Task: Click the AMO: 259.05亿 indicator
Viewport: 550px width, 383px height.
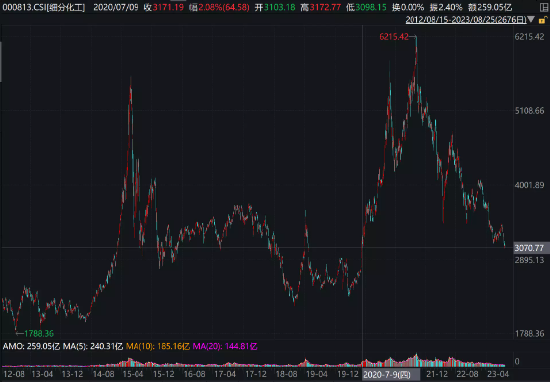Action: click(x=31, y=347)
